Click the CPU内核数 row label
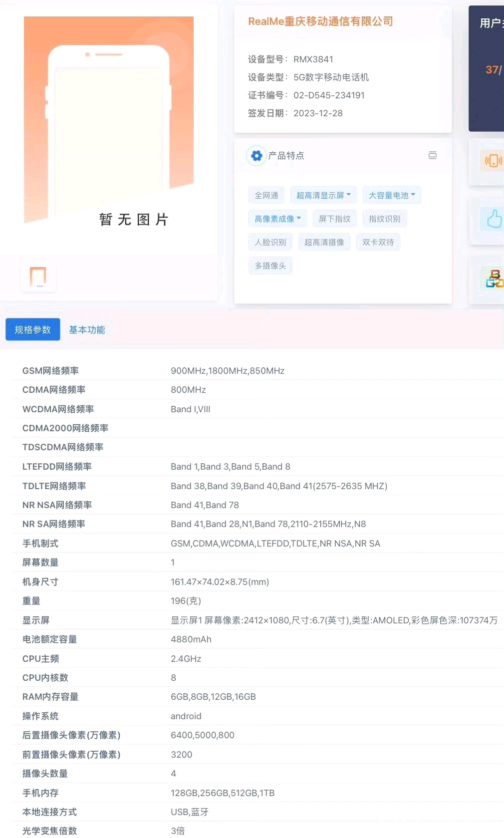The height and width of the screenshot is (838, 504). pyautogui.click(x=45, y=678)
